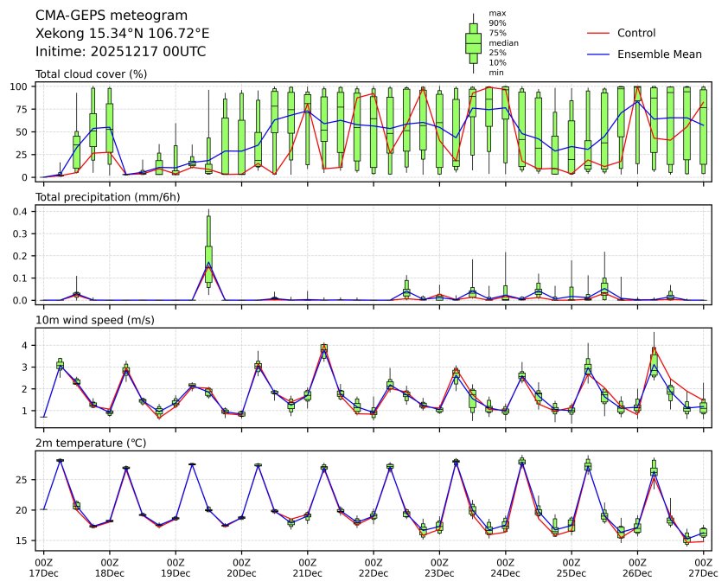Click the '00Z 24Dec' x-axis tick label
728x588 pixels.
(505, 567)
